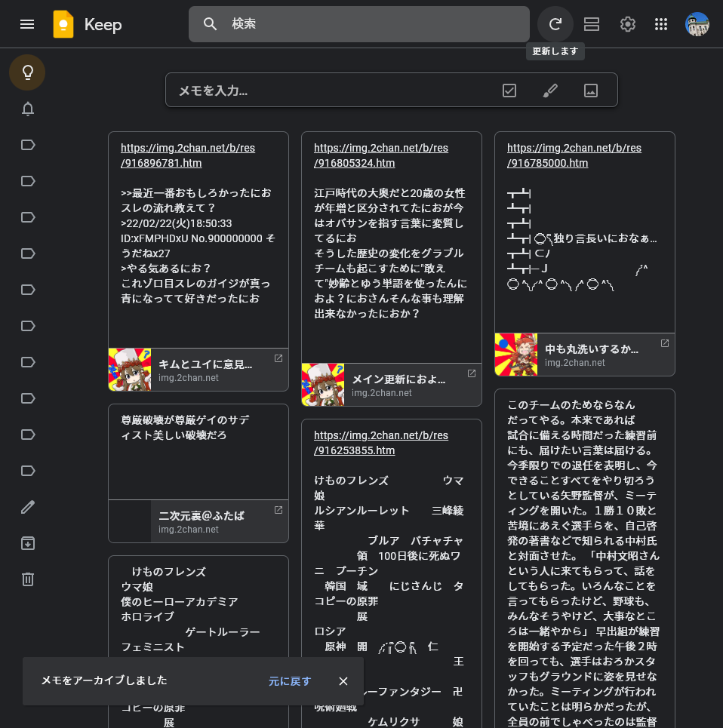Open link 916896781.htm in first note
723x728 pixels.
click(x=188, y=155)
